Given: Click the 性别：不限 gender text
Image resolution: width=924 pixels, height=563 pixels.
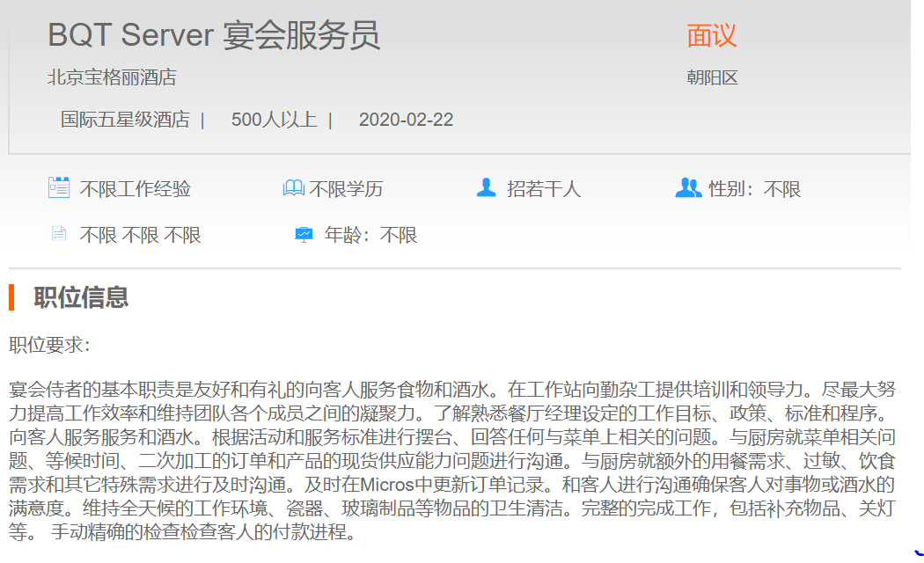Looking at the screenshot, I should point(754,189).
